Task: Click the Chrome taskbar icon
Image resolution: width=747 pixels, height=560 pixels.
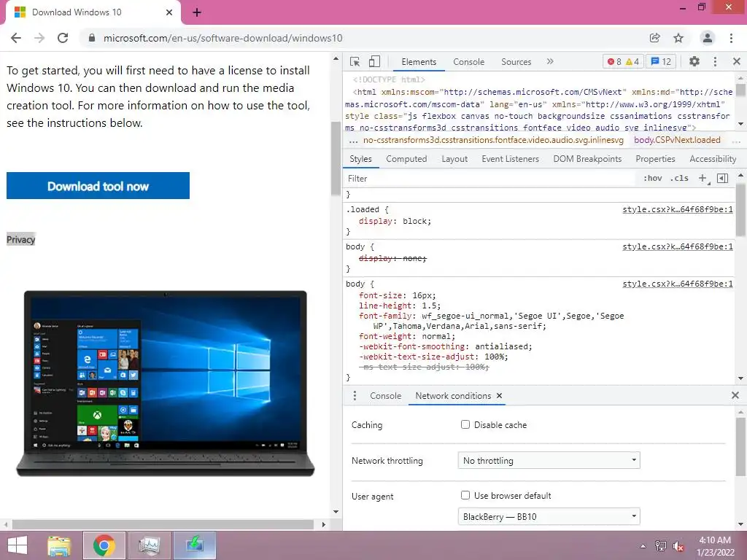Action: tap(104, 545)
